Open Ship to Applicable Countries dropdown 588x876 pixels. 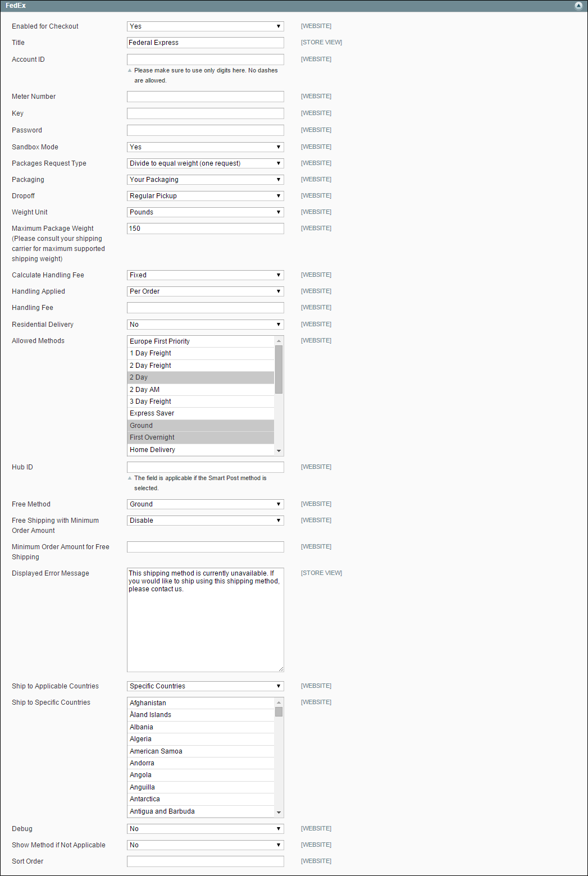[x=206, y=686]
